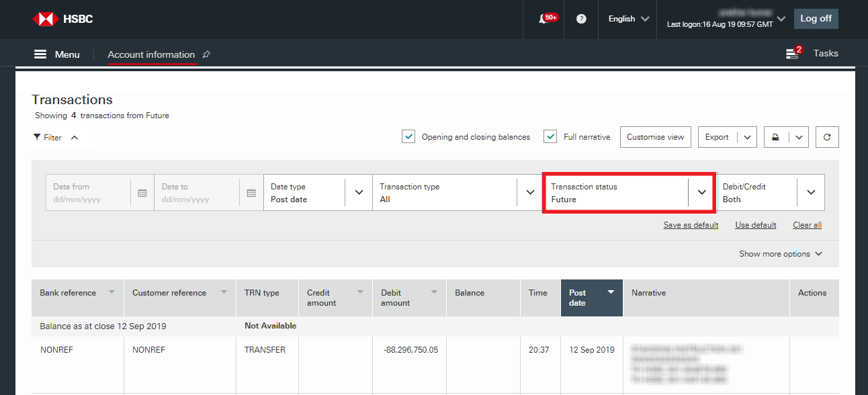Open the Tasks menu item
Image resolution: width=868 pixels, height=395 pixels.
(x=826, y=53)
